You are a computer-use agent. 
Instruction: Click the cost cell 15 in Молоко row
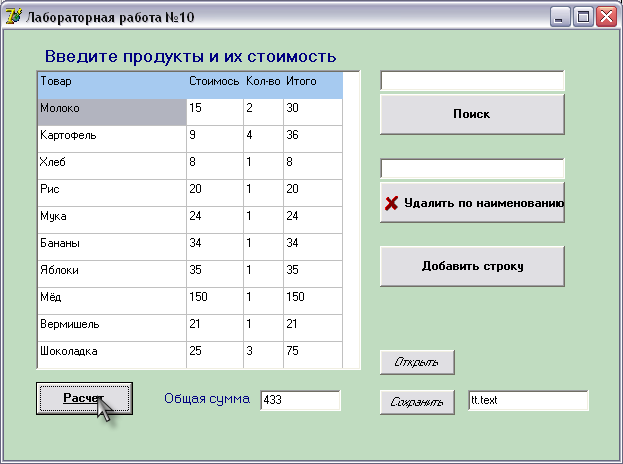[215, 112]
